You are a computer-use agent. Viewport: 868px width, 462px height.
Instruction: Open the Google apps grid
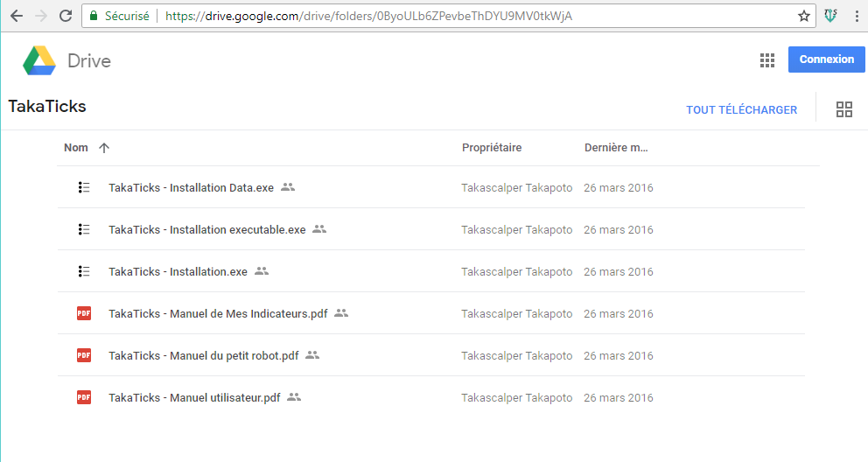pyautogui.click(x=767, y=60)
